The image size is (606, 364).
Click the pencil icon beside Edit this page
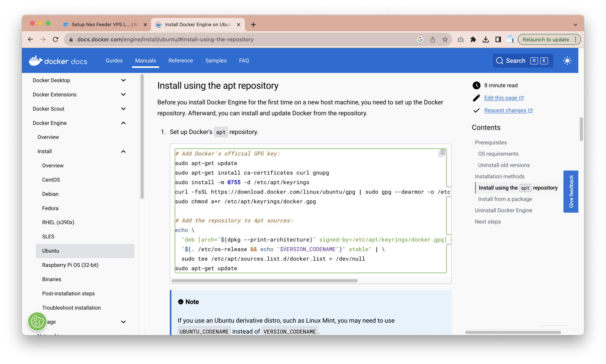[x=477, y=98]
